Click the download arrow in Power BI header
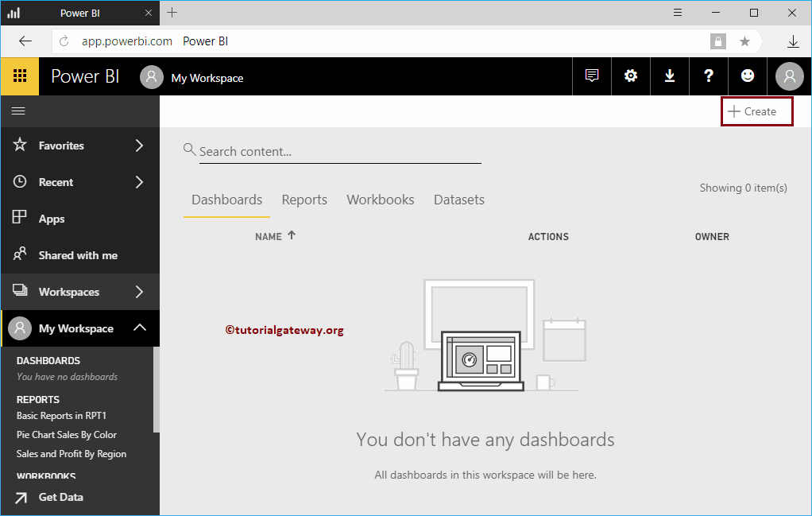The height and width of the screenshot is (516, 812). [x=670, y=76]
